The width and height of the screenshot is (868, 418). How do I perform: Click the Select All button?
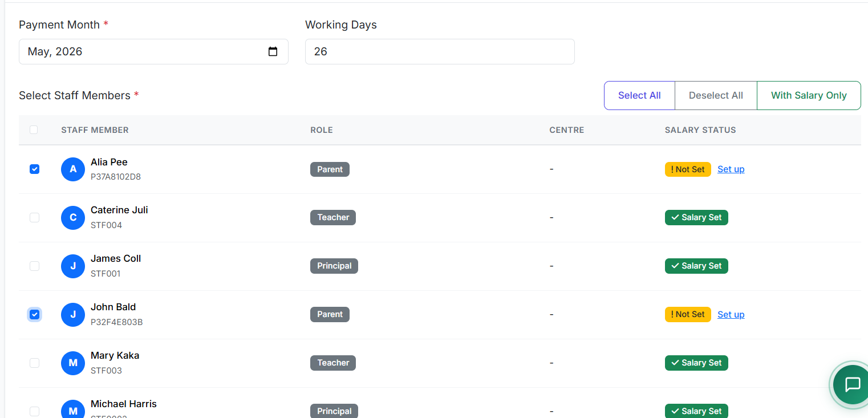[639, 95]
